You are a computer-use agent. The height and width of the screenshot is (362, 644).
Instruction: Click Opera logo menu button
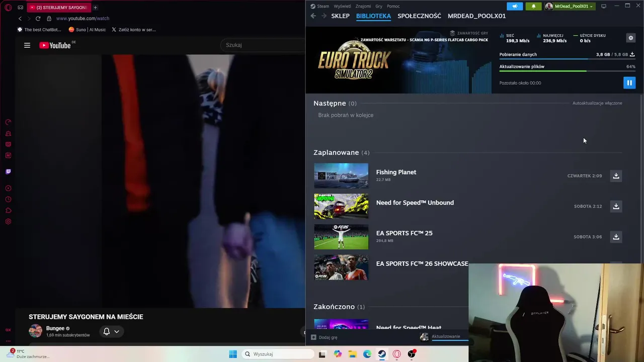pos(8,8)
